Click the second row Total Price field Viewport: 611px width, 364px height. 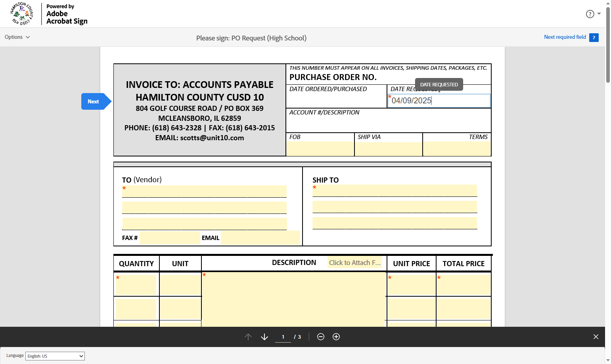pyautogui.click(x=464, y=309)
